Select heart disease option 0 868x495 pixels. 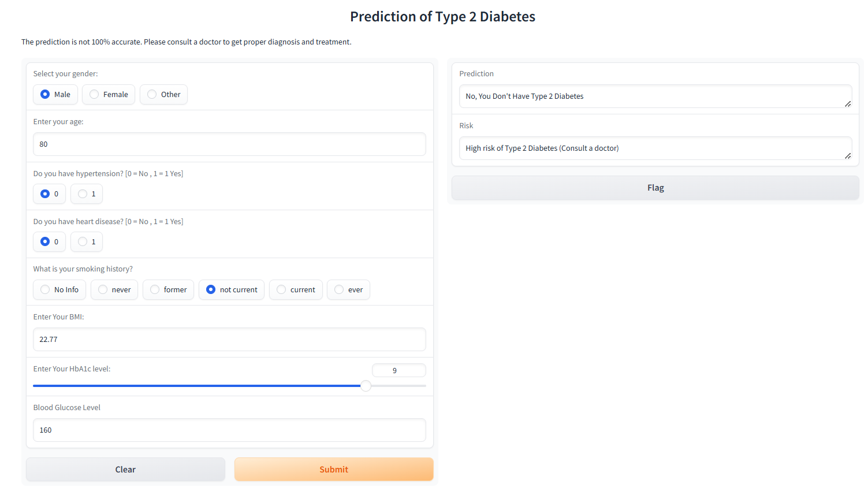coord(45,242)
